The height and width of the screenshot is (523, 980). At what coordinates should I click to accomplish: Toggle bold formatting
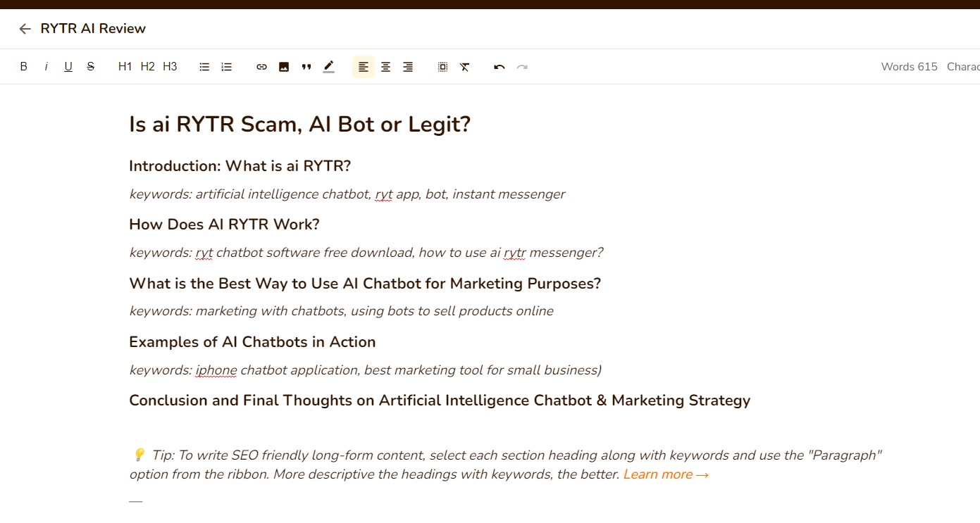24,67
